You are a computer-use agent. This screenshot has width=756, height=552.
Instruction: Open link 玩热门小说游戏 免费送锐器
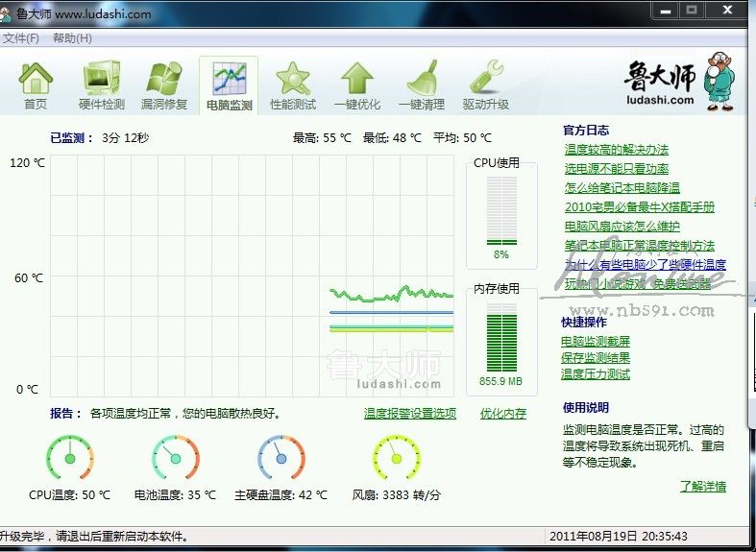coord(638,284)
